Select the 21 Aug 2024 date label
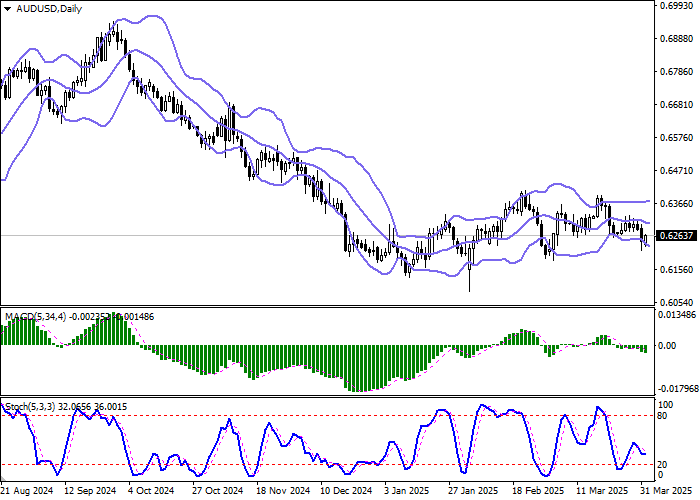The width and height of the screenshot is (700, 500). coord(26,491)
